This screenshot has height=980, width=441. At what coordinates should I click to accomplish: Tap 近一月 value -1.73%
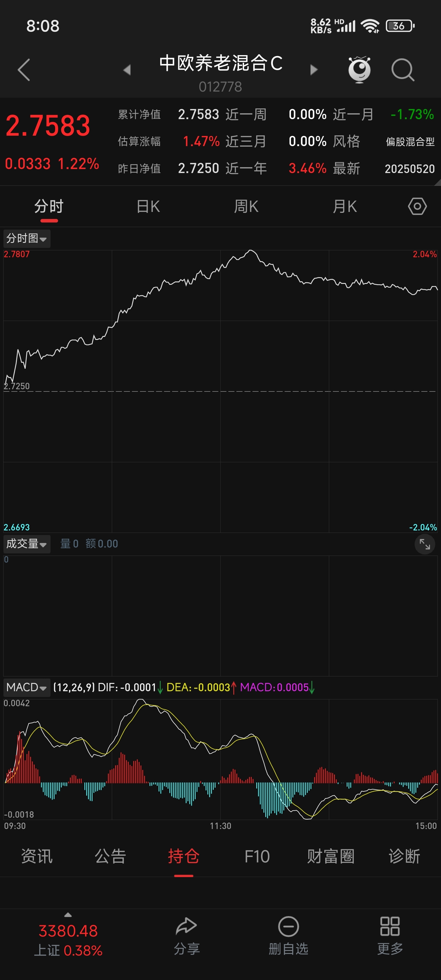(x=412, y=115)
